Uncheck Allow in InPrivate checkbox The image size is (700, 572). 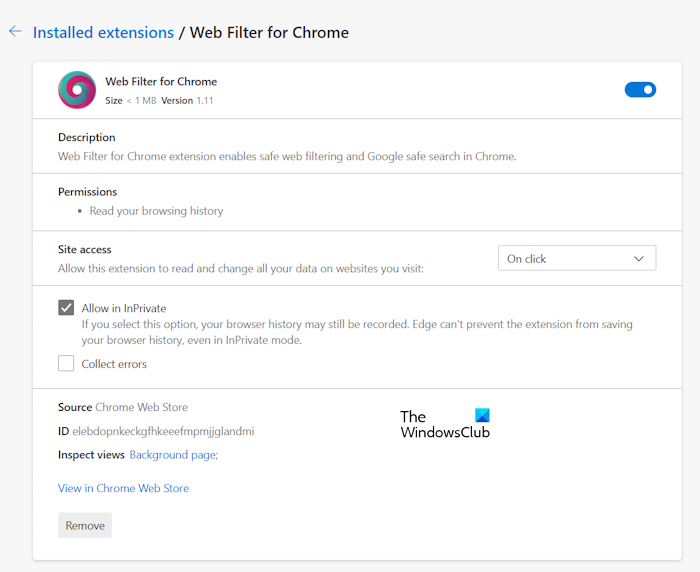66,308
